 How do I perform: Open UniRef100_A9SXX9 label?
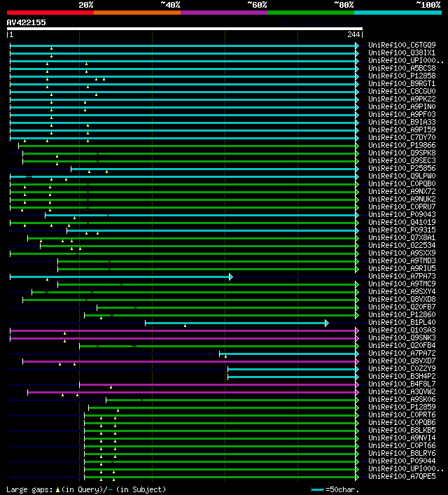point(402,253)
